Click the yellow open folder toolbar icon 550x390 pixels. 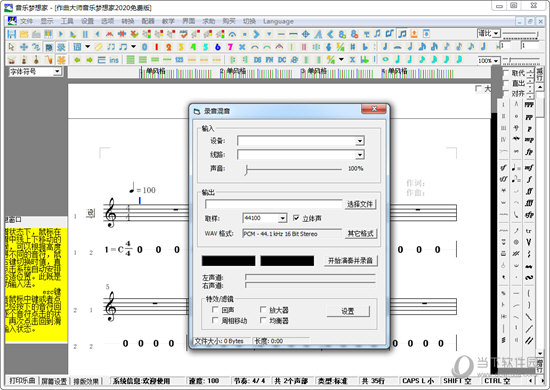24,34
